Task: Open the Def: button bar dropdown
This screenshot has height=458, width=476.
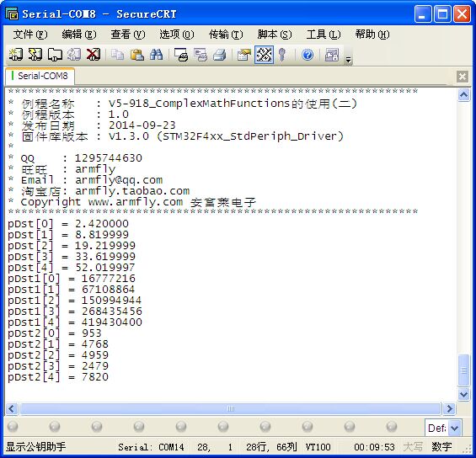Action: coord(455,428)
